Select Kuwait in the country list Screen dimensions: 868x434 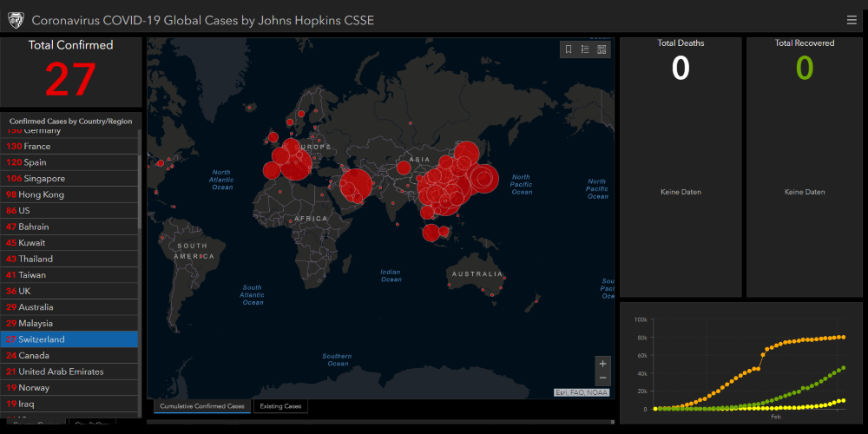pyautogui.click(x=69, y=242)
